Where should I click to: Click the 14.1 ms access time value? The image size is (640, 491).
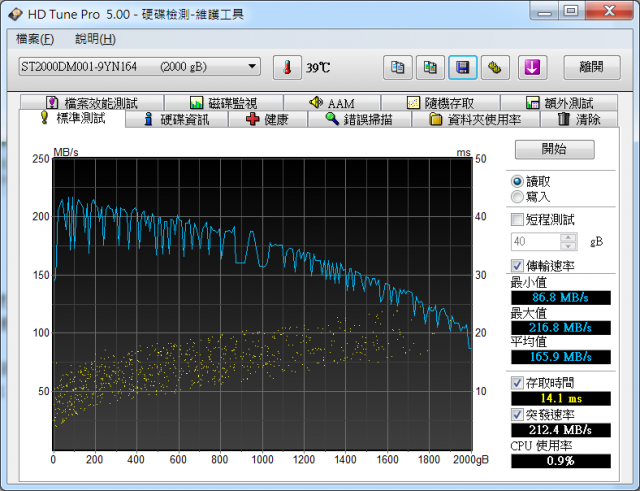point(561,398)
